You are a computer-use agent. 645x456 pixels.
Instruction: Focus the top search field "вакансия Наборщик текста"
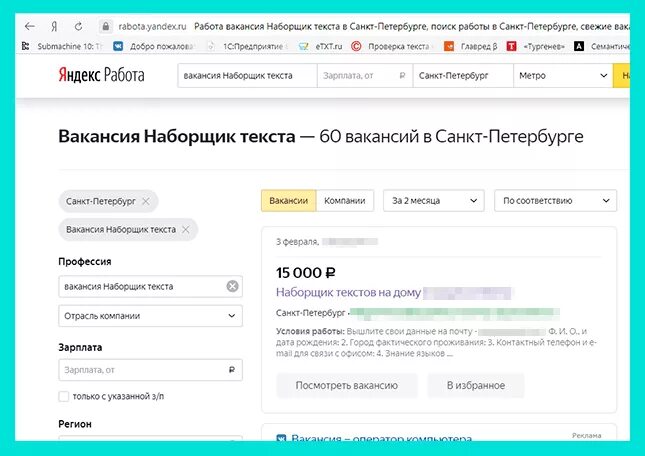click(x=247, y=76)
